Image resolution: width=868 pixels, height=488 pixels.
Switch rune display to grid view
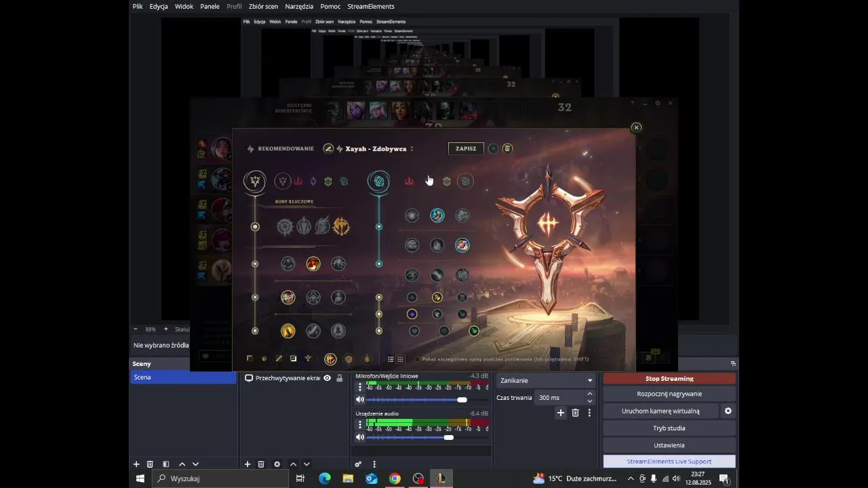pos(401,359)
